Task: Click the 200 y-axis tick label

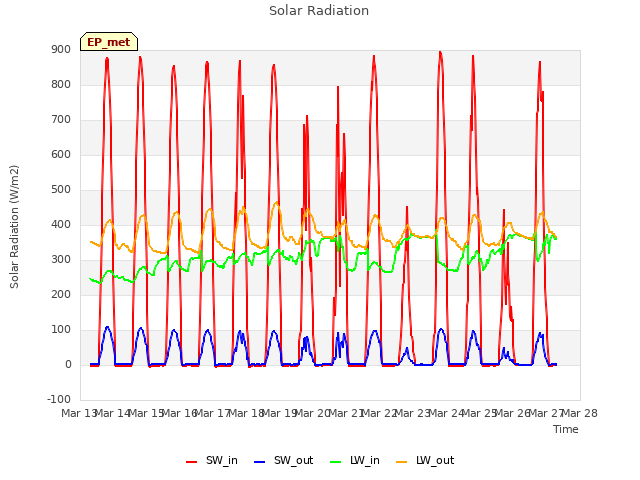Action: [61, 295]
